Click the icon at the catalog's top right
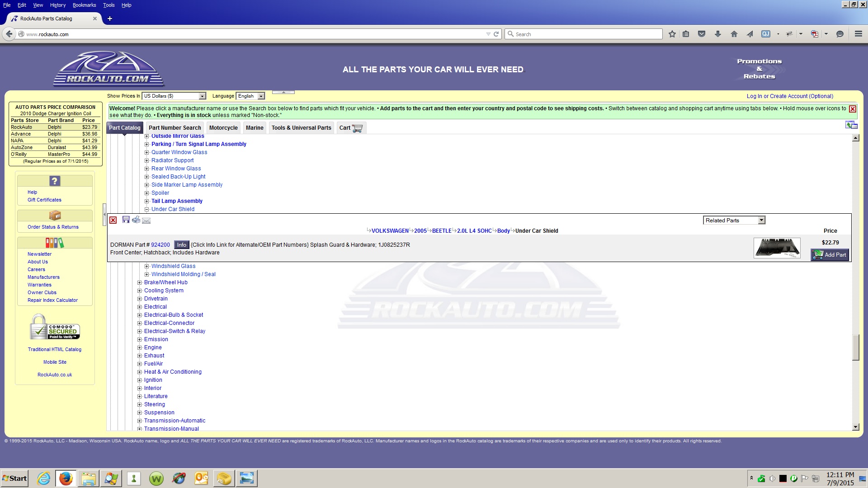This screenshot has height=488, width=868. click(x=851, y=125)
